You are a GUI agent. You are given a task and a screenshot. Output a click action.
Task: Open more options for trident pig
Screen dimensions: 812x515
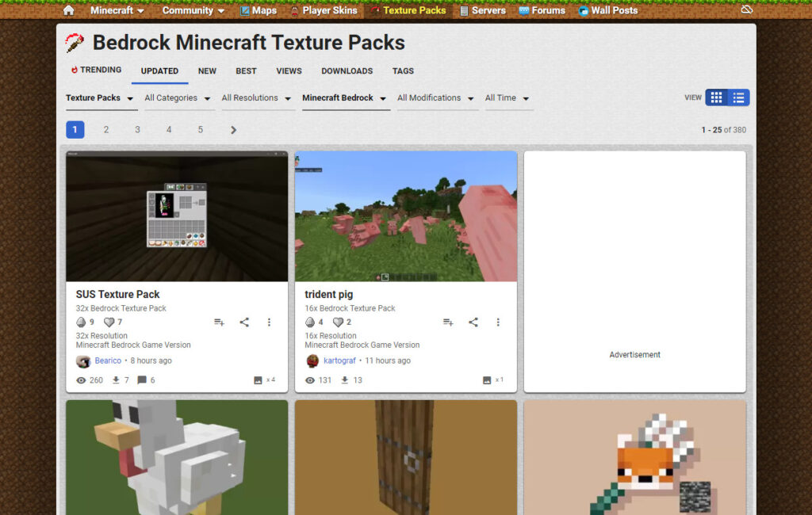[498, 322]
